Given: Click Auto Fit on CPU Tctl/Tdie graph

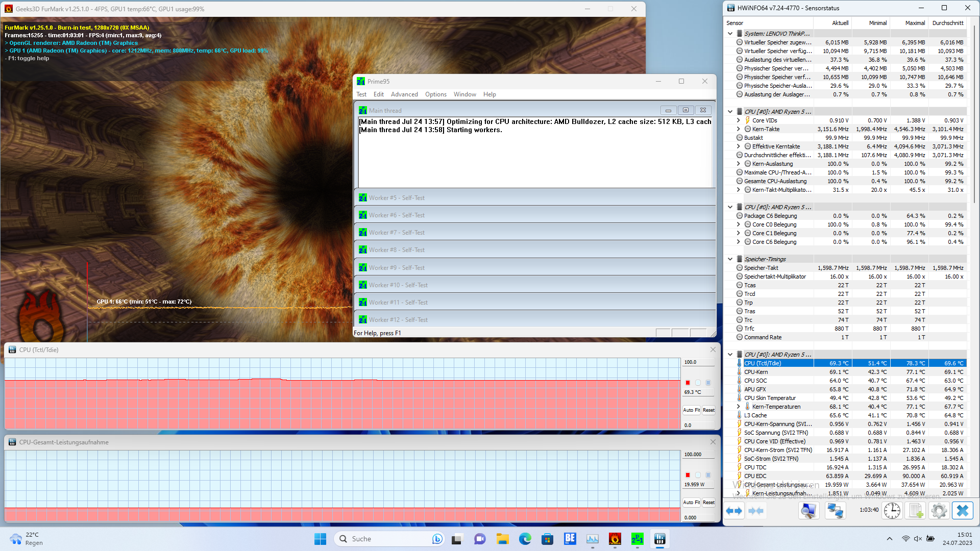Looking at the screenshot, I should click(692, 410).
